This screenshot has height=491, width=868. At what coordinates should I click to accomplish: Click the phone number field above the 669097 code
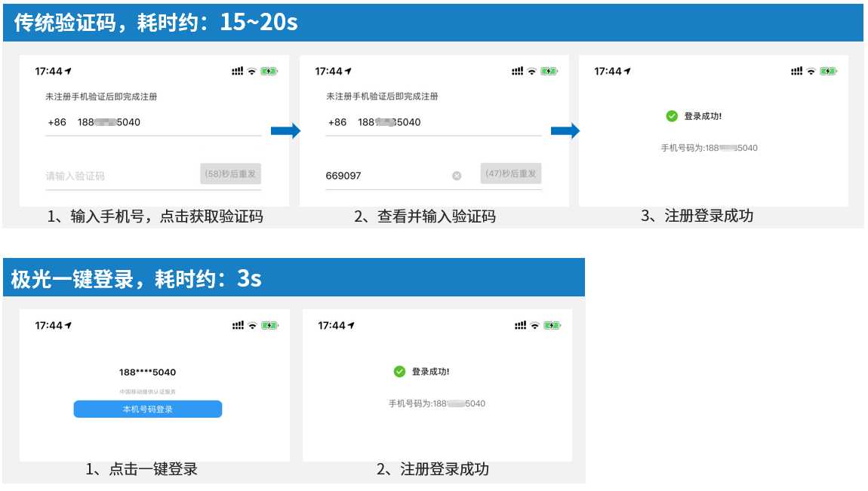pos(433,122)
